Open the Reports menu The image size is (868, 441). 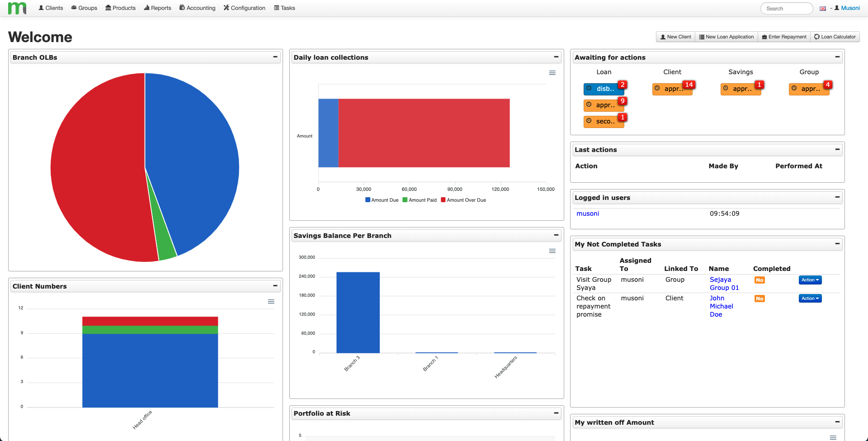pyautogui.click(x=157, y=8)
